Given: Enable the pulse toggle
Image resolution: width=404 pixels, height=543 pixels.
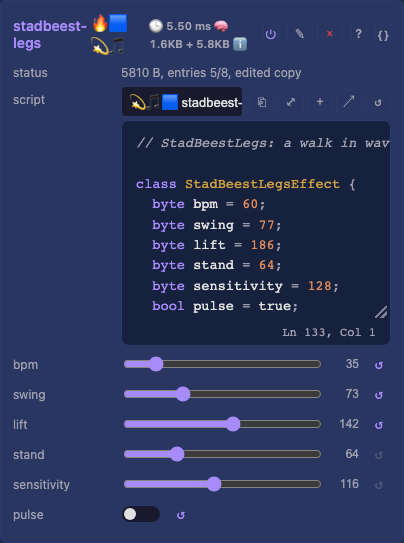Looking at the screenshot, I should (141, 514).
